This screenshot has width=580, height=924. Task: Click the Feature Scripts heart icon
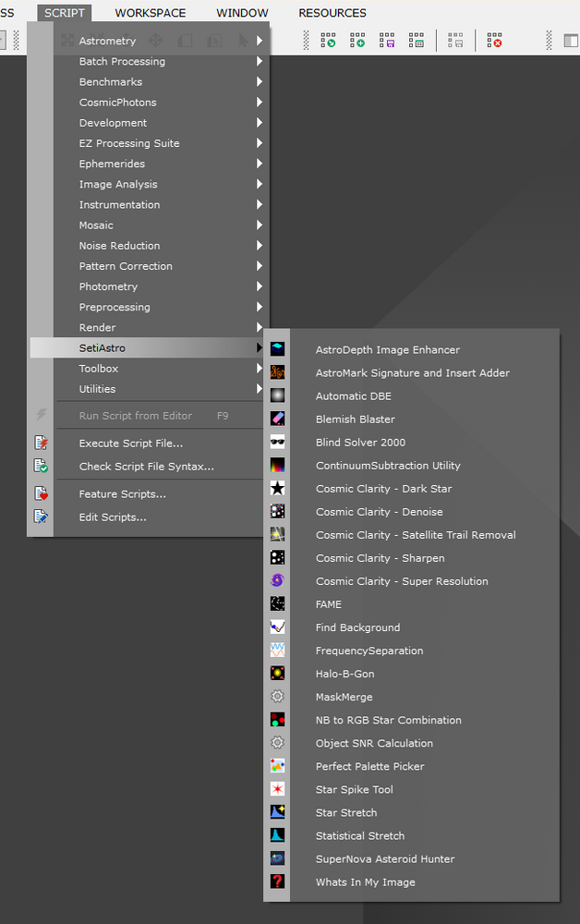pyautogui.click(x=41, y=493)
